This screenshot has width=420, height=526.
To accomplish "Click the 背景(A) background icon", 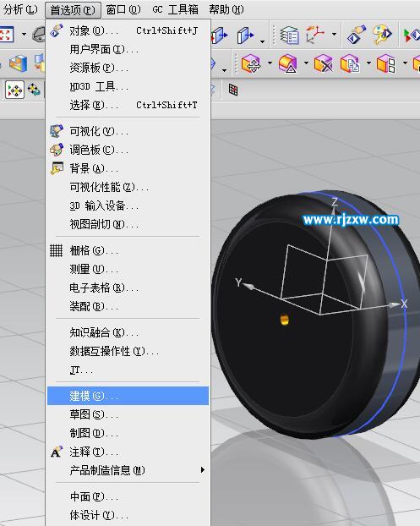I will point(57,168).
